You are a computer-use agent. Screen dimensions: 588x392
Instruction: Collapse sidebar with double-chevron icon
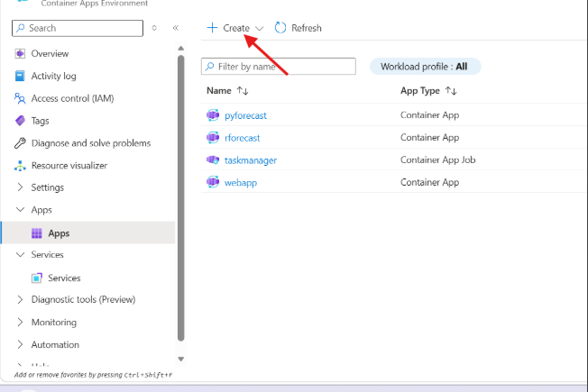(x=176, y=28)
